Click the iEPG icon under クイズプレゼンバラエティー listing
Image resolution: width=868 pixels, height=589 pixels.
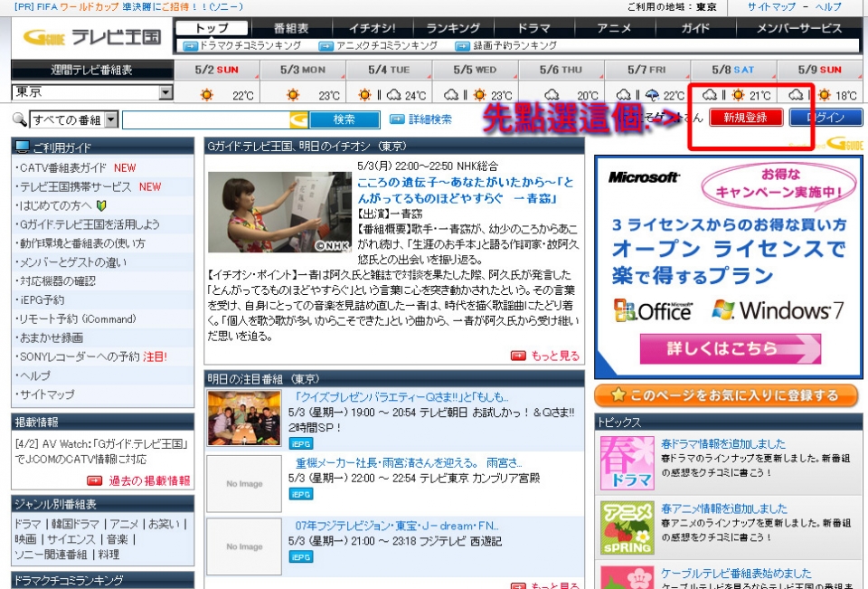click(301, 443)
